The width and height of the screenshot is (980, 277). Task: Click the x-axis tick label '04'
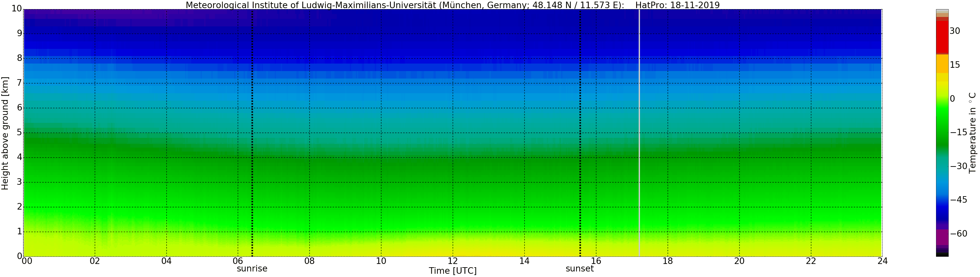pos(166,261)
